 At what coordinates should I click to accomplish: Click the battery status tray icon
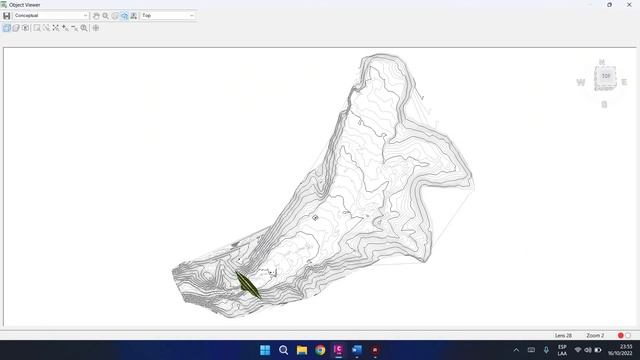pyautogui.click(x=598, y=350)
